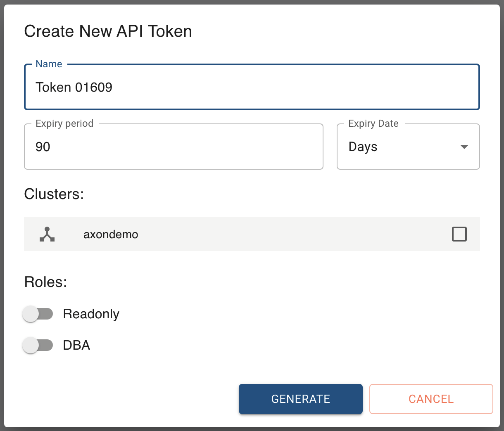Click the GENERATE button

[x=300, y=399]
